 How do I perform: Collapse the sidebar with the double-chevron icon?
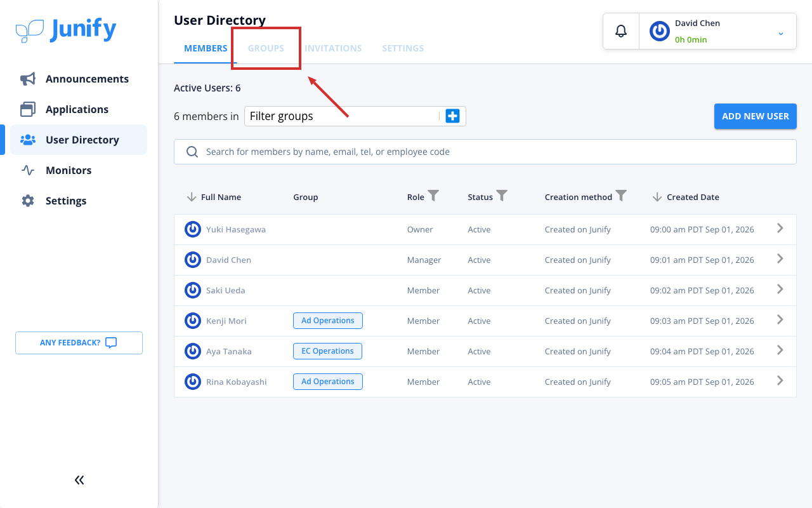79,480
